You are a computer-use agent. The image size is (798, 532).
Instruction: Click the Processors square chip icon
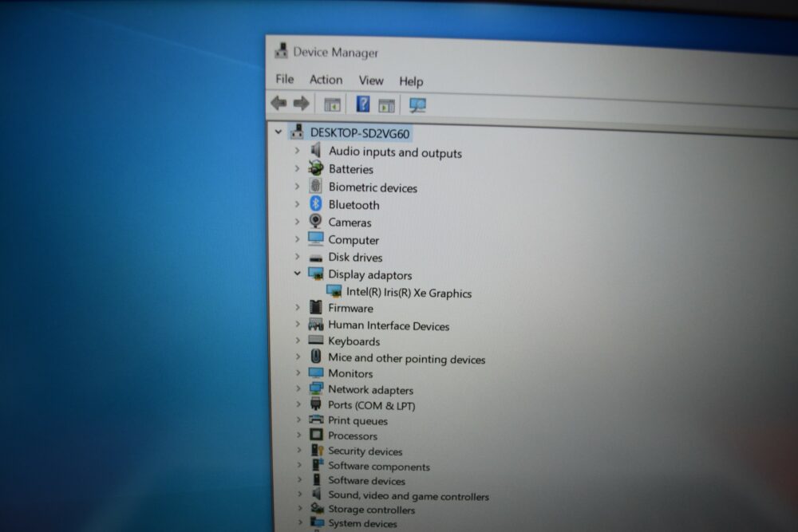[317, 435]
